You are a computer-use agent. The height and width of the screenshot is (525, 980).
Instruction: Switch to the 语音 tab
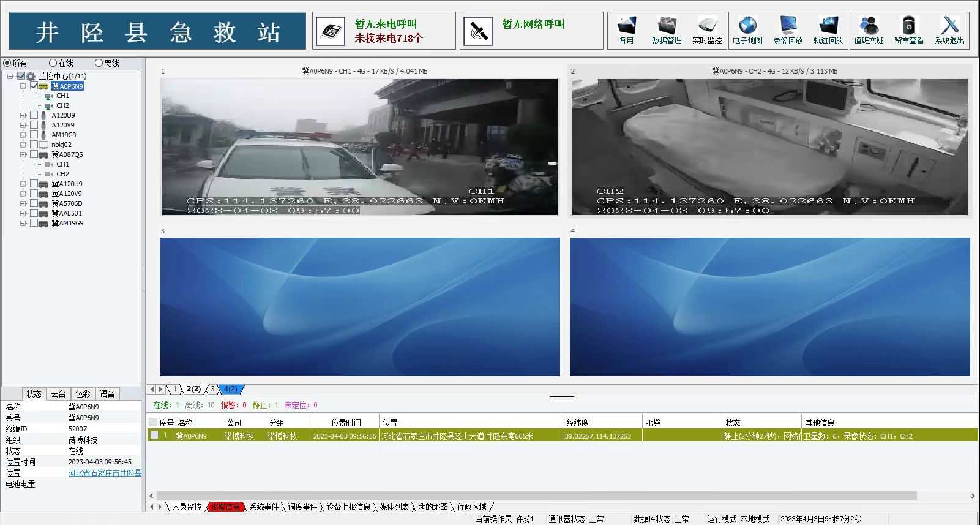[107, 394]
